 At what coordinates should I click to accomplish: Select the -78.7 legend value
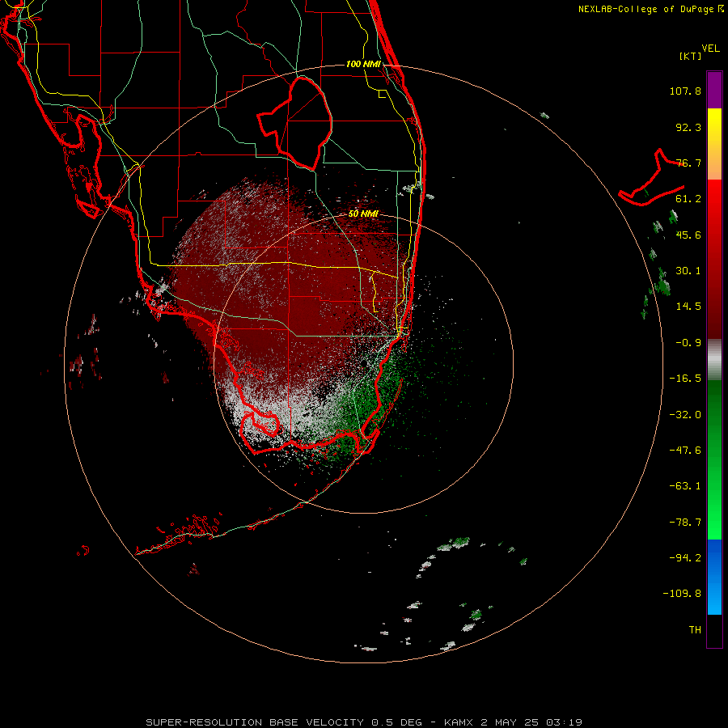pyautogui.click(x=685, y=523)
